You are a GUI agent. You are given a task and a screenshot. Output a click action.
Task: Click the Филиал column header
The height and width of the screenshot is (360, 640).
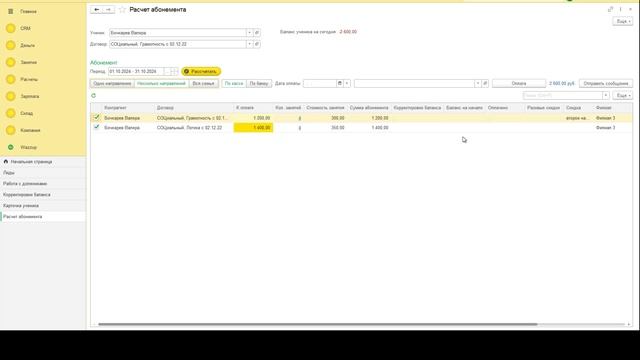[612, 108]
